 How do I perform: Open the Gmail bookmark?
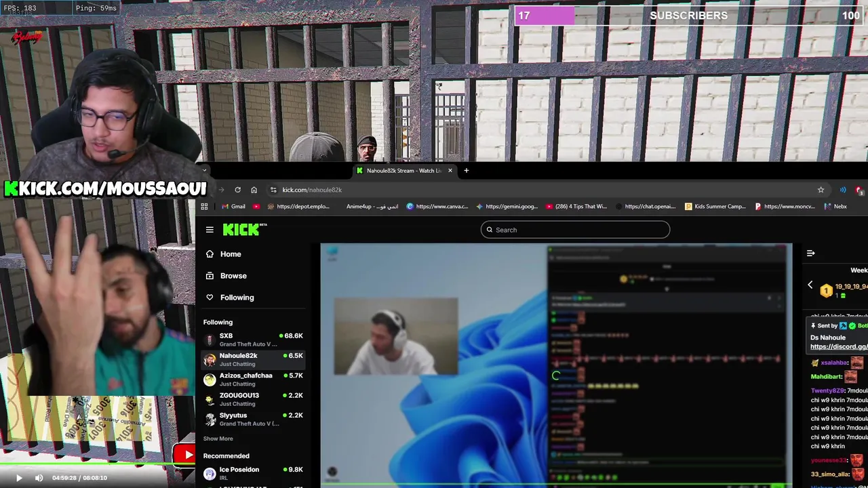233,207
